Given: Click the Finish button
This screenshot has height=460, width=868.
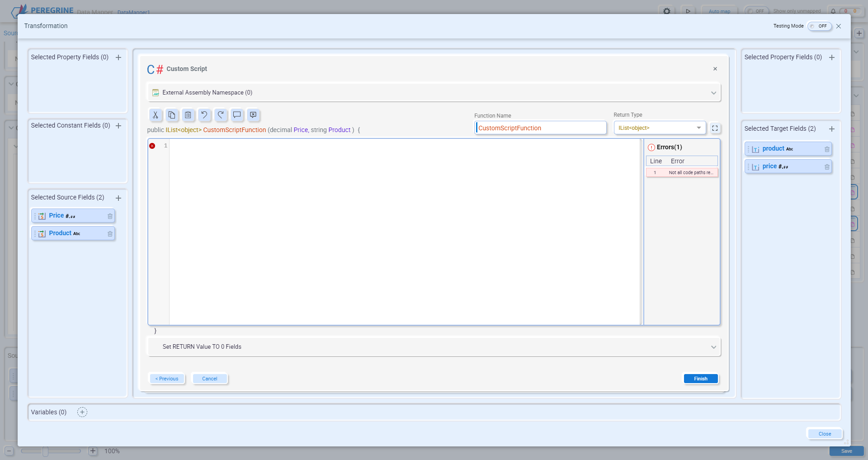Looking at the screenshot, I should point(701,379).
